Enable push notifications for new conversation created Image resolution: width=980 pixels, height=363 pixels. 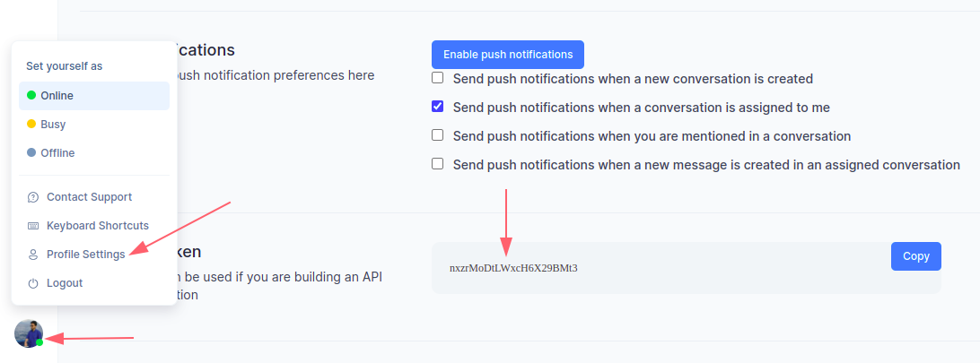point(438,78)
